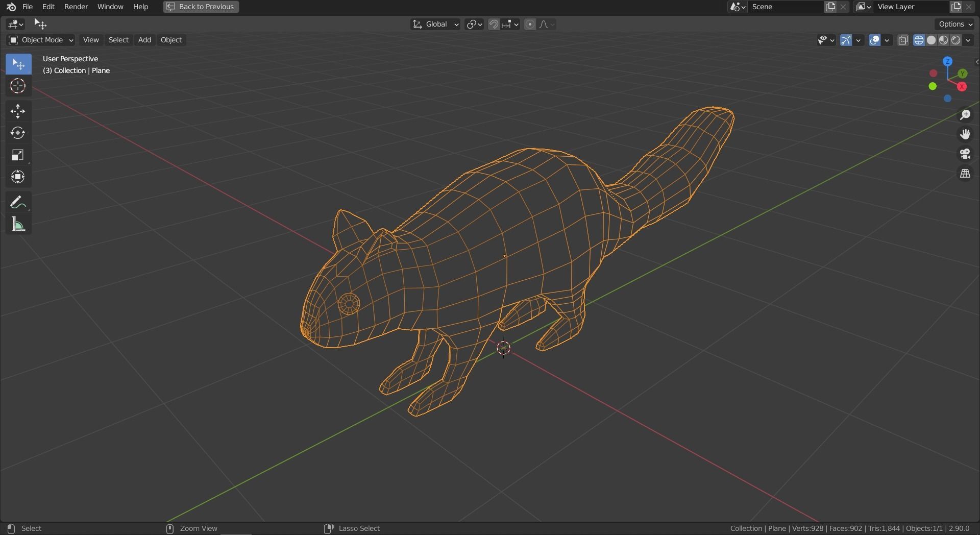
Task: Click '(3) Collection | Plane' label
Action: pyautogui.click(x=77, y=70)
